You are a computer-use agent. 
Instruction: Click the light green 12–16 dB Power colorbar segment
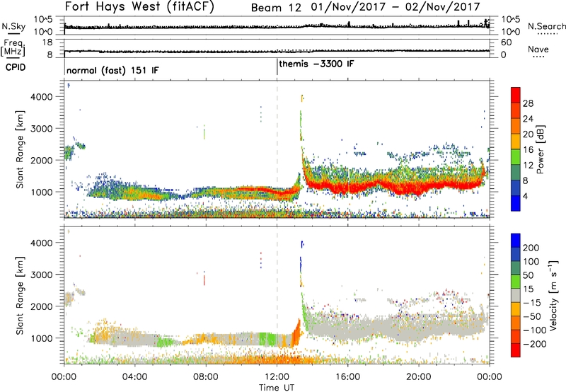click(516, 156)
